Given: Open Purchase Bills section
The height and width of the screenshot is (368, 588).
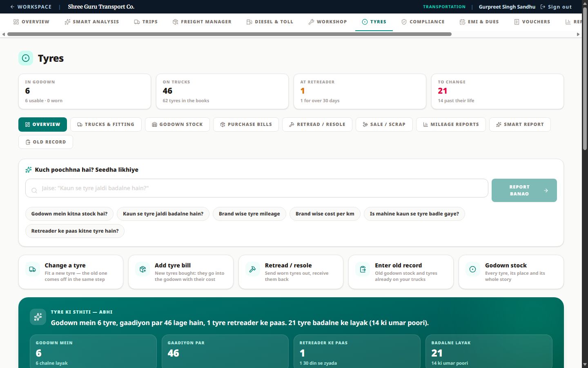Looking at the screenshot, I should pyautogui.click(x=246, y=124).
